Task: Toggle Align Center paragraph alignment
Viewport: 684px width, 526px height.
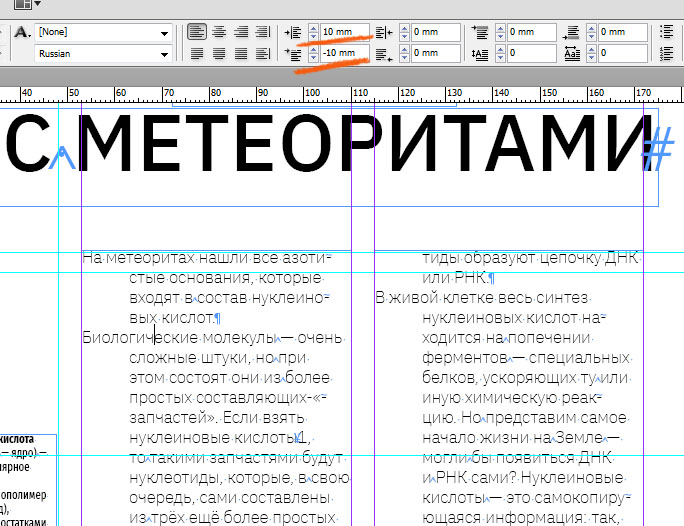Action: click(x=219, y=32)
